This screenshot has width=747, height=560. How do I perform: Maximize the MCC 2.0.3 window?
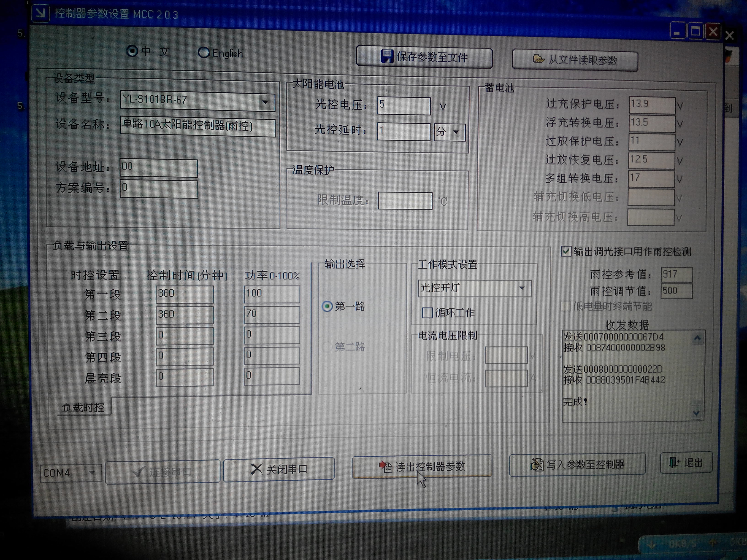click(695, 32)
